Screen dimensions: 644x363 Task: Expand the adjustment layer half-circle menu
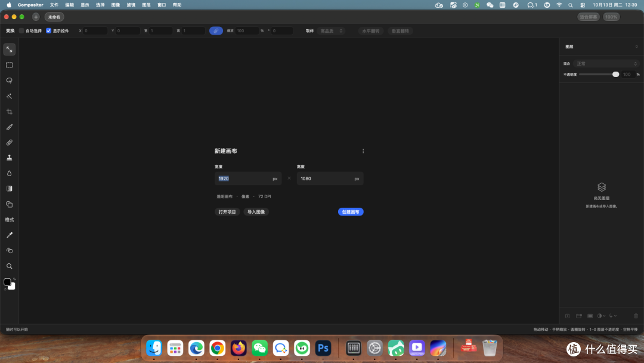[x=601, y=316]
